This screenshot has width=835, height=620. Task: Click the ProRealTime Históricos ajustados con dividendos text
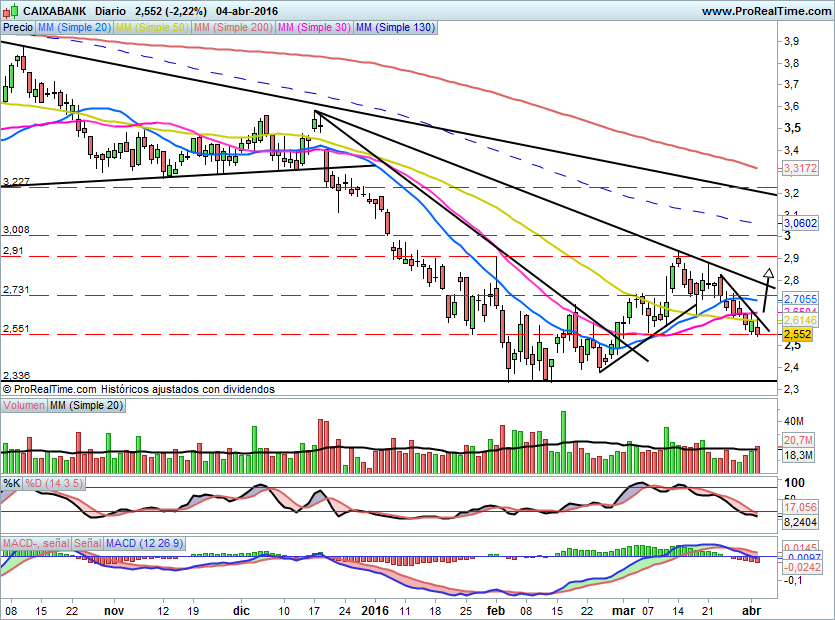(x=138, y=389)
